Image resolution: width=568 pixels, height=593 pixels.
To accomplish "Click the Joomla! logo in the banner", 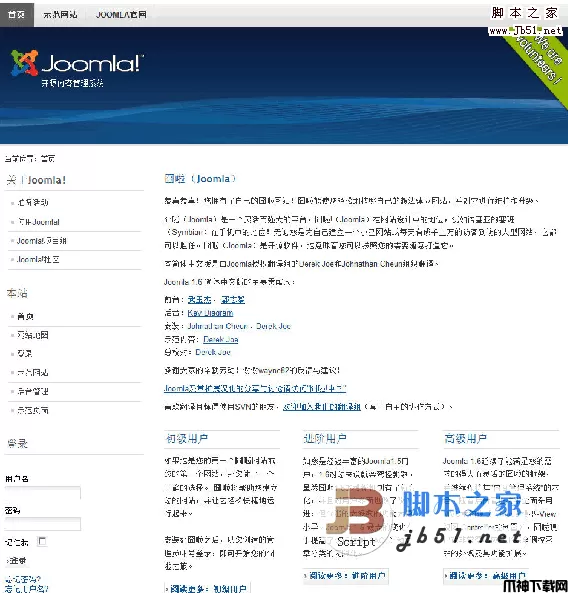I will [77, 63].
